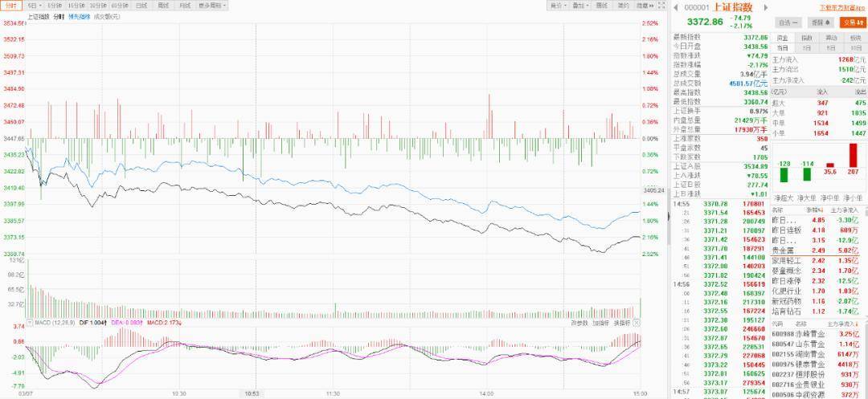This screenshot has height=399, width=868.
Task: Open the 下载东方财富App link
Action: coord(841,8)
